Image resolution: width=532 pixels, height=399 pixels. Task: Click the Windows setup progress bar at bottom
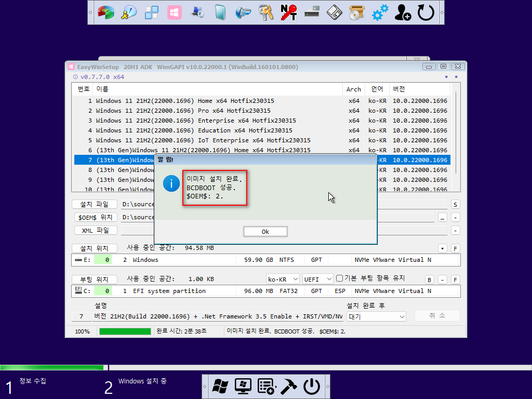tap(266, 367)
